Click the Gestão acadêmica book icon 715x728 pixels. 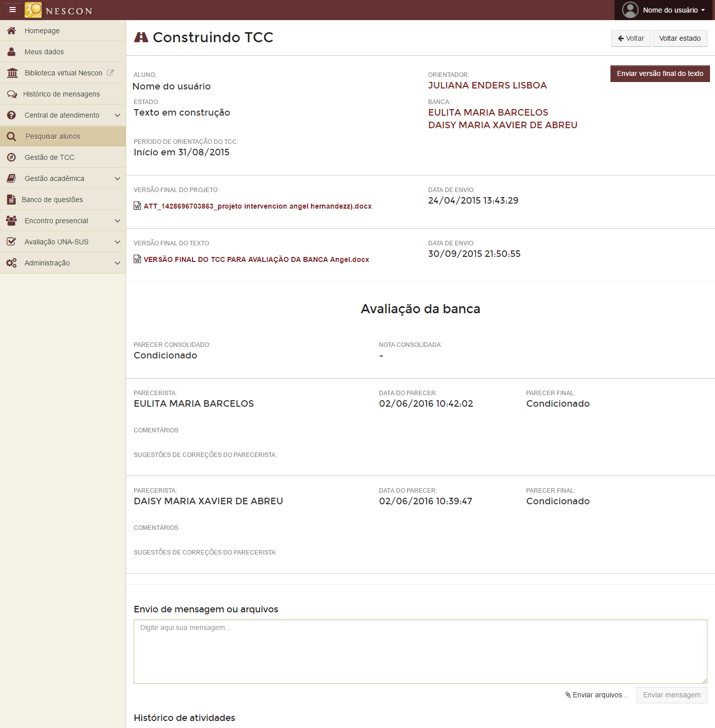point(12,178)
